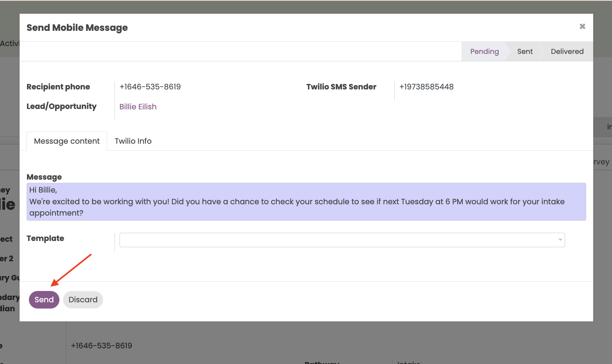Open the Template dropdown arrow
The width and height of the screenshot is (612, 364).
(560, 240)
